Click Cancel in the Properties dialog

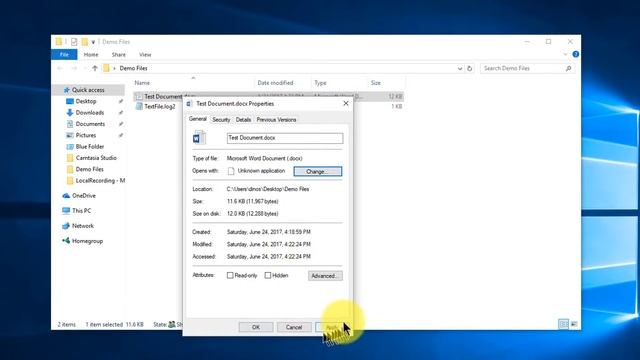click(294, 327)
